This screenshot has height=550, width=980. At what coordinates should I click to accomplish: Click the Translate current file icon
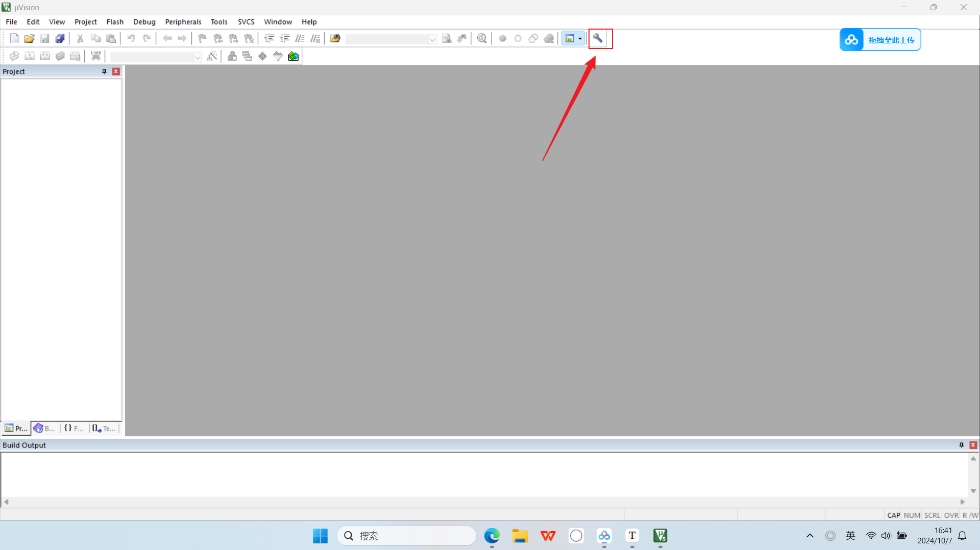click(x=14, y=56)
